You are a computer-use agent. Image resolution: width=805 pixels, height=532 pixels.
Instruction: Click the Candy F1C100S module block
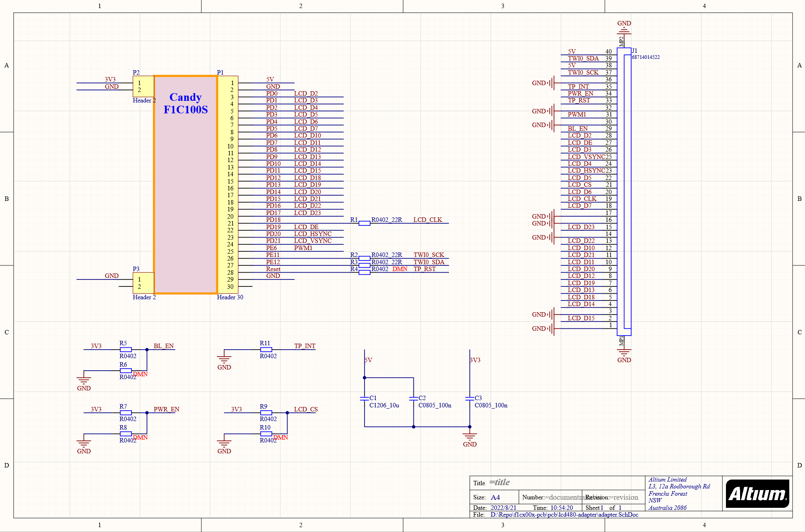pyautogui.click(x=186, y=184)
